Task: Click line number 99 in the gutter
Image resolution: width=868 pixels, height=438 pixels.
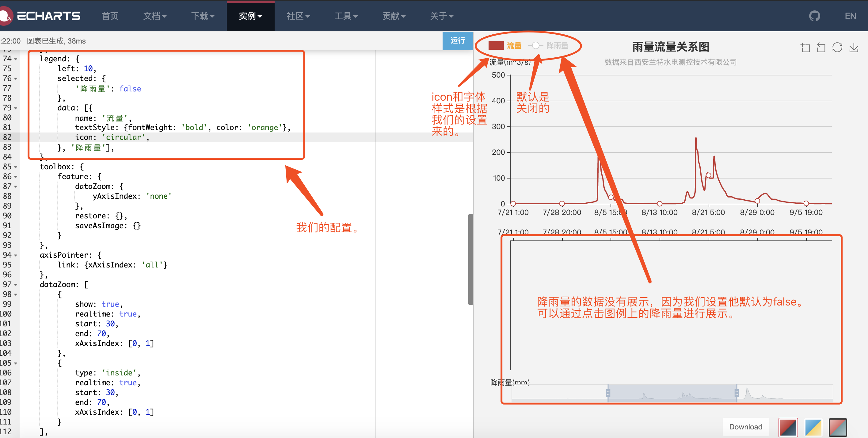Action: 7,304
